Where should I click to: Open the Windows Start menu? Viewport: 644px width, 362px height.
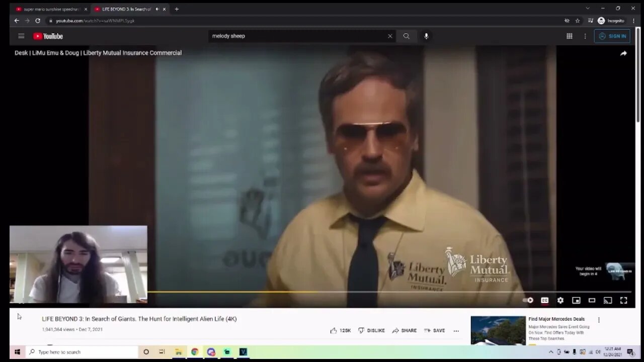[17, 352]
